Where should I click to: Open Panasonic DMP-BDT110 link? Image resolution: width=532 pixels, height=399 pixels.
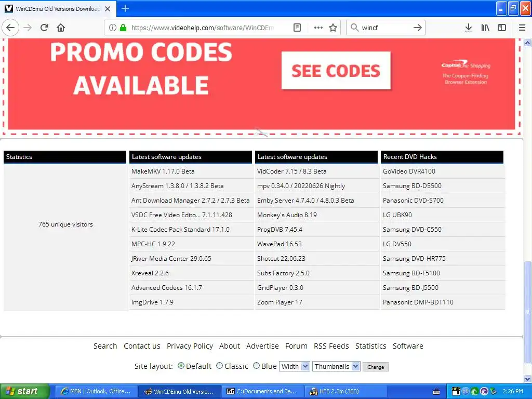tap(418, 302)
